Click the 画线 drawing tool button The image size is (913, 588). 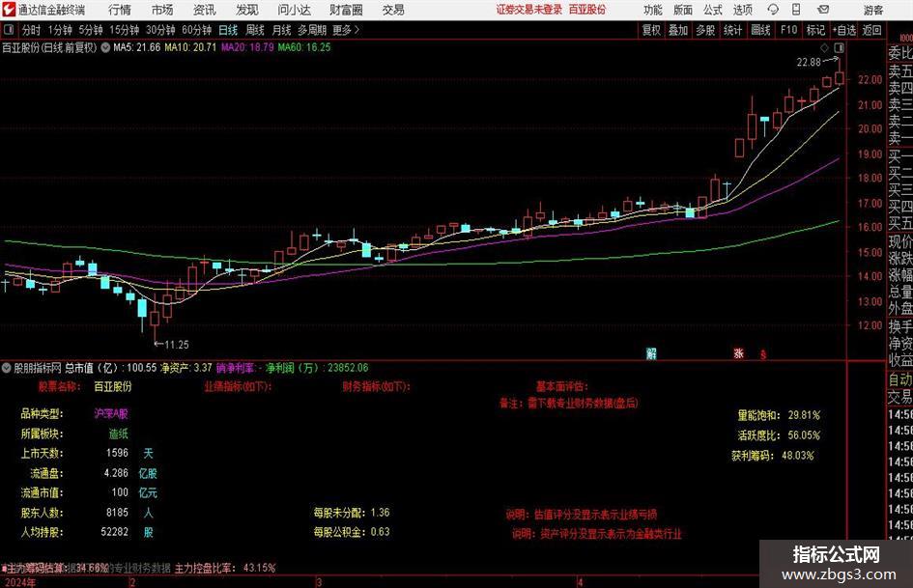[760, 30]
